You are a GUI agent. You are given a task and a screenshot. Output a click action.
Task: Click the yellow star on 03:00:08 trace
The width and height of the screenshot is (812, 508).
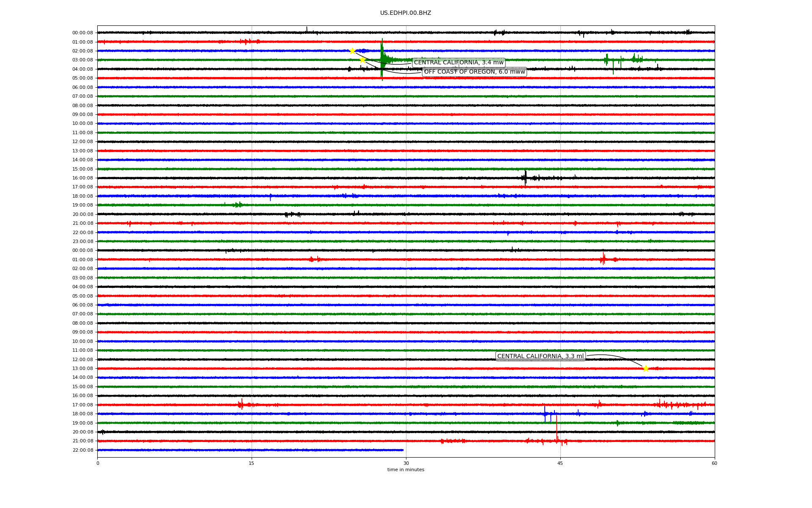[362, 60]
